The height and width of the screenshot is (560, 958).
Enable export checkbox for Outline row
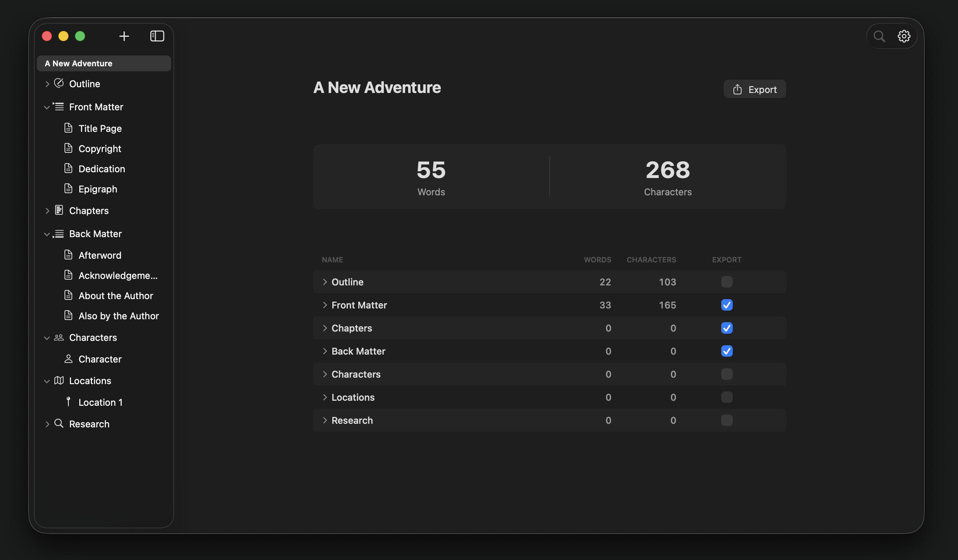(727, 282)
